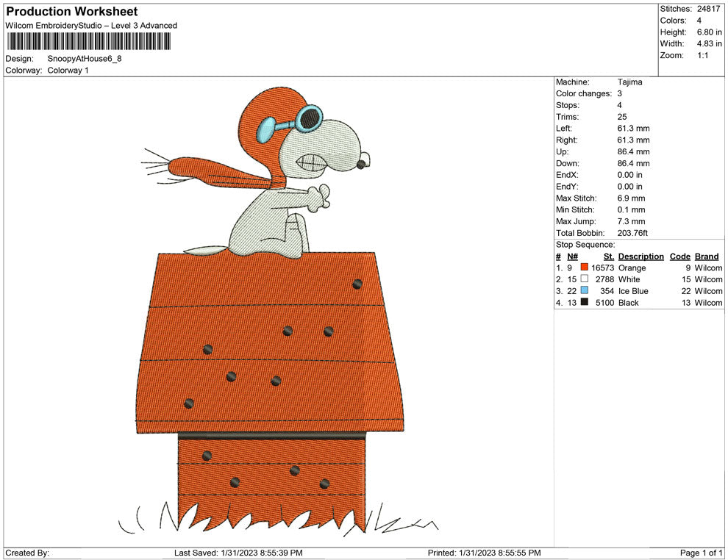728x560 pixels.
Task: Select the White thread color swatch
Action: [585, 279]
